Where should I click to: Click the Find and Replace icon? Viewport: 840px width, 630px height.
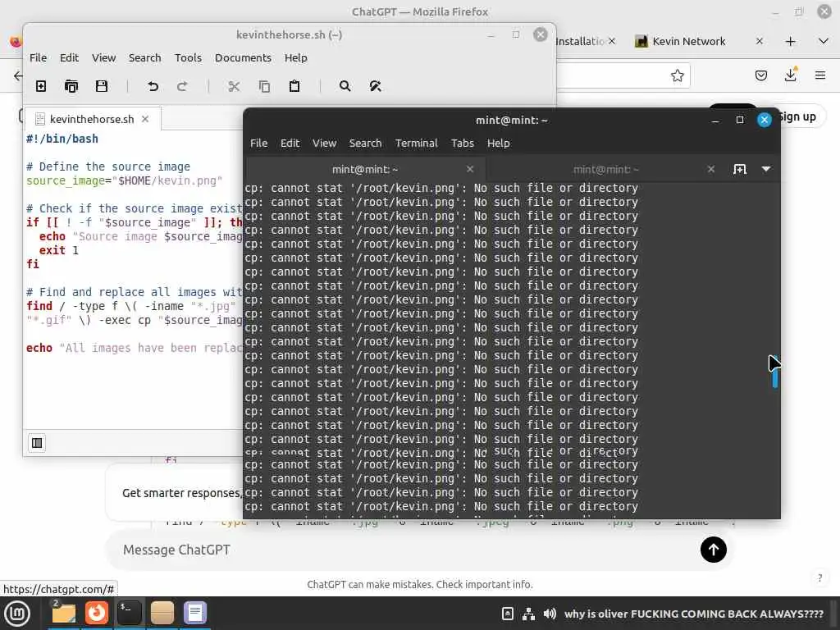pyautogui.click(x=376, y=86)
